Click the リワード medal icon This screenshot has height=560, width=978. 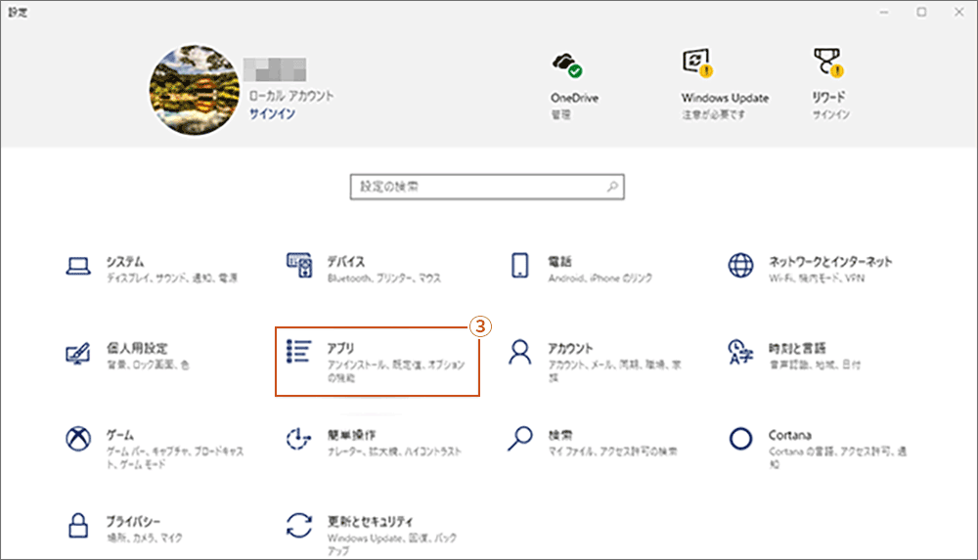coord(828,63)
